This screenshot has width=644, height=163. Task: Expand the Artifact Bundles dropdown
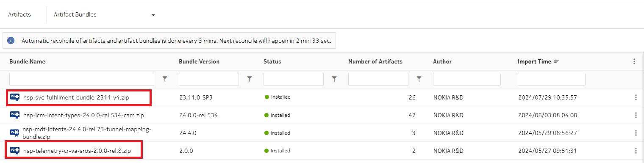153,15
